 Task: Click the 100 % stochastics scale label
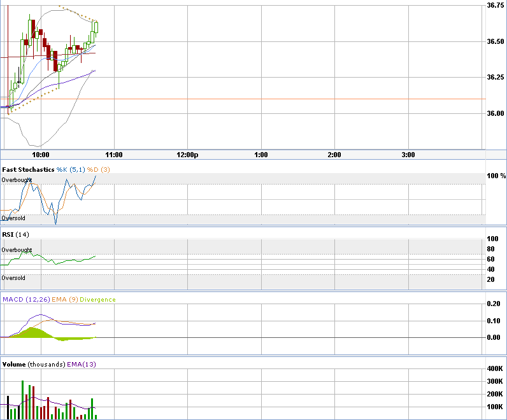496,176
